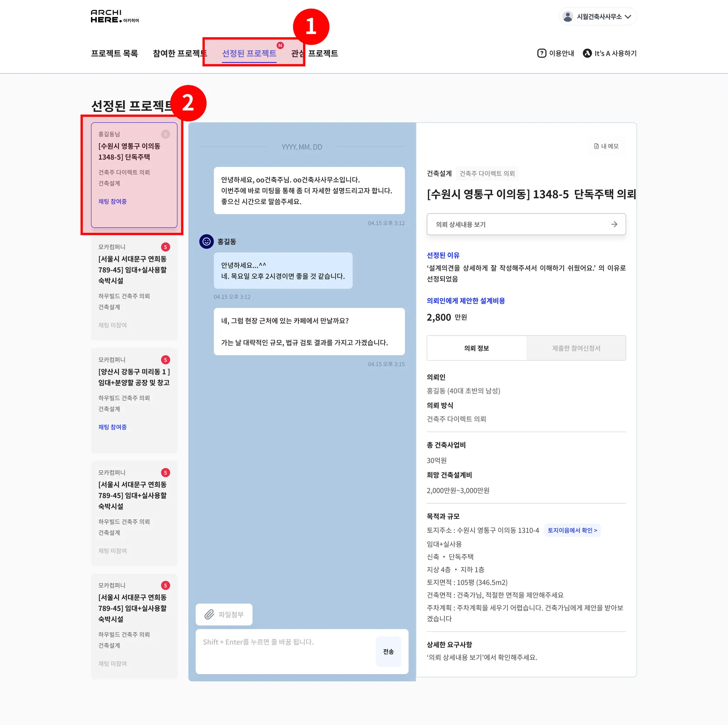
Task: Click the user profile avatar icon
Action: [567, 17]
